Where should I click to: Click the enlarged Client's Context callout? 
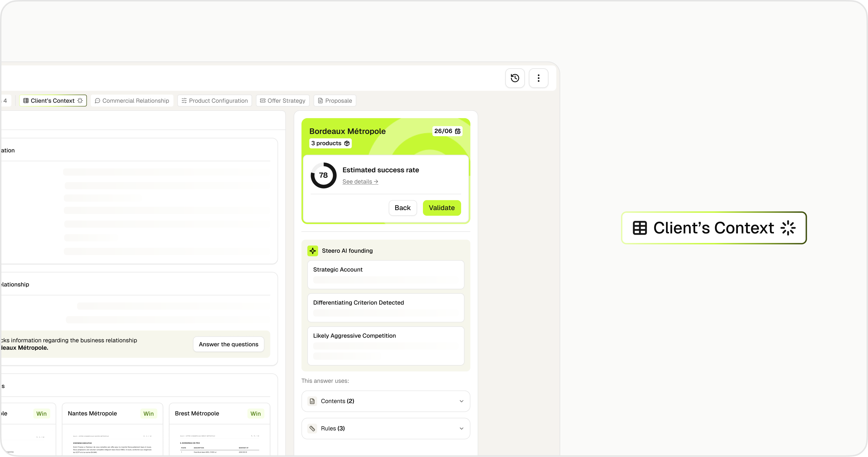[714, 228]
